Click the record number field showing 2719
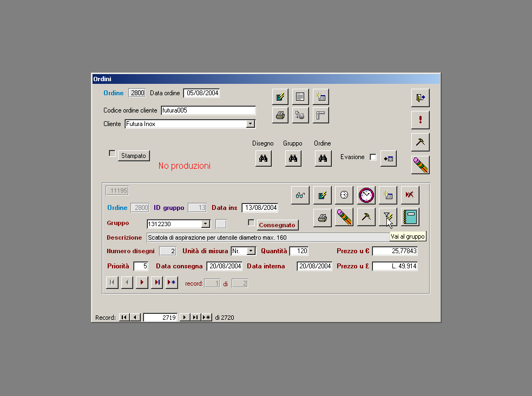 160,318
